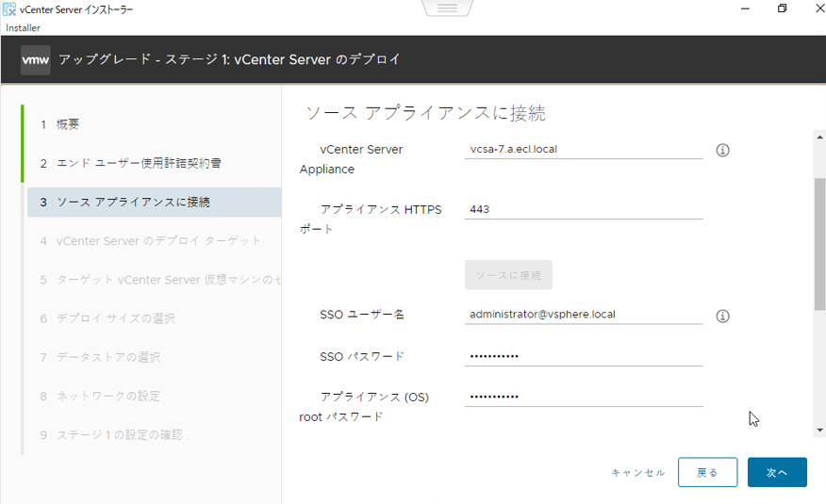
Task: Click the アプライアンス HTTPS port field
Action: (x=584, y=209)
